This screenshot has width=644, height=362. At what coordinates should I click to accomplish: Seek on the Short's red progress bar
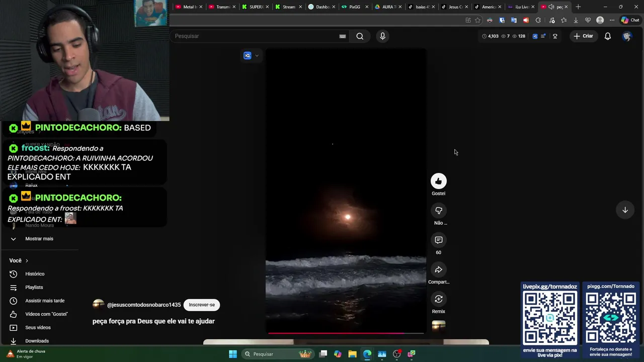pyautogui.click(x=346, y=333)
